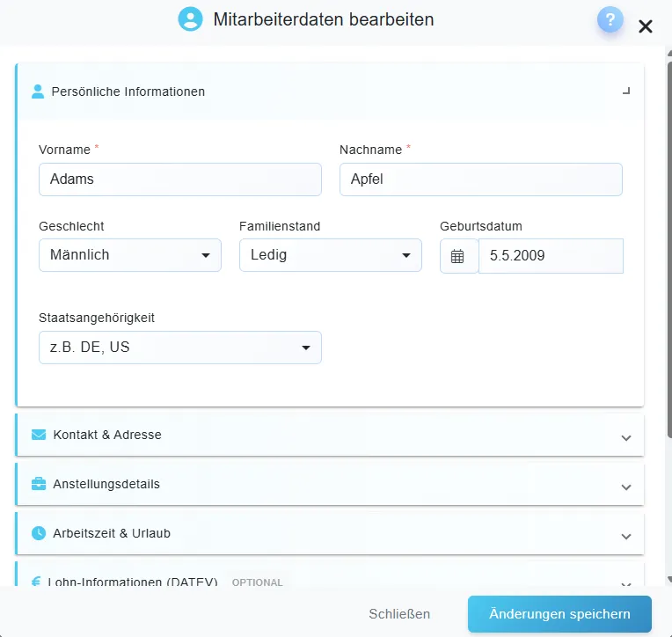The height and width of the screenshot is (637, 672).
Task: Click the envelope icon of Kontakt & Adresse
Action: [x=39, y=435]
